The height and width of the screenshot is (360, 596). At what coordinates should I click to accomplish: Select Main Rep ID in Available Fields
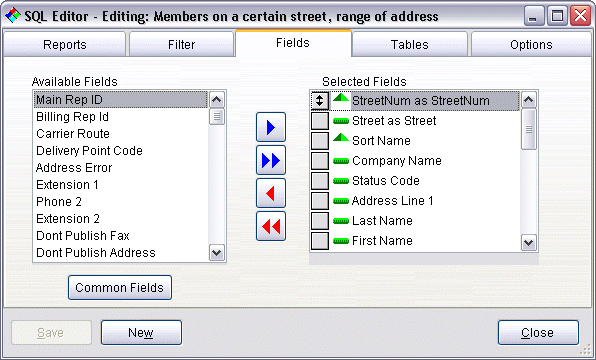coord(120,100)
